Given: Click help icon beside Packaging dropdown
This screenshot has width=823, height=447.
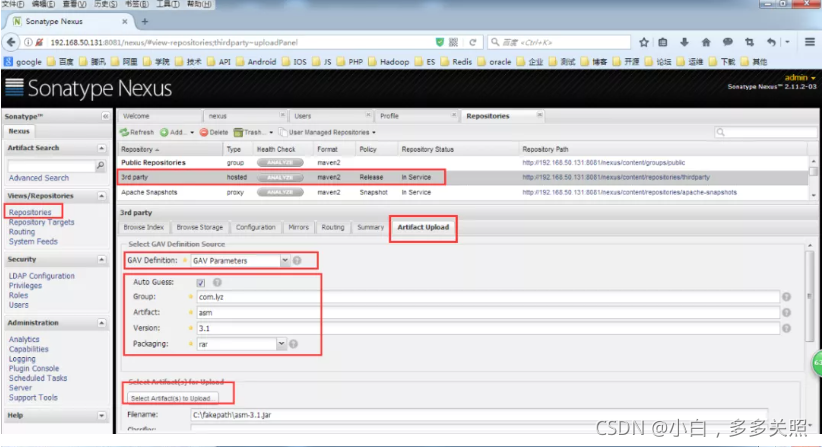Looking at the screenshot, I should 293,344.
